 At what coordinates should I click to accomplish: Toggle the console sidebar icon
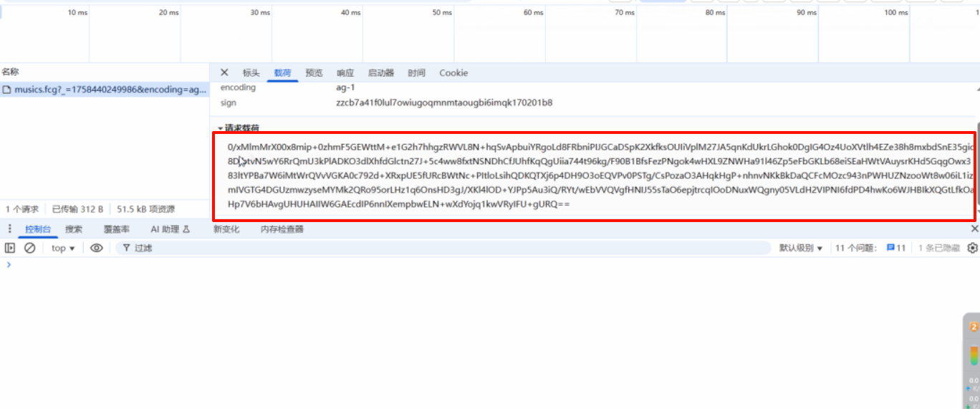click(x=10, y=248)
